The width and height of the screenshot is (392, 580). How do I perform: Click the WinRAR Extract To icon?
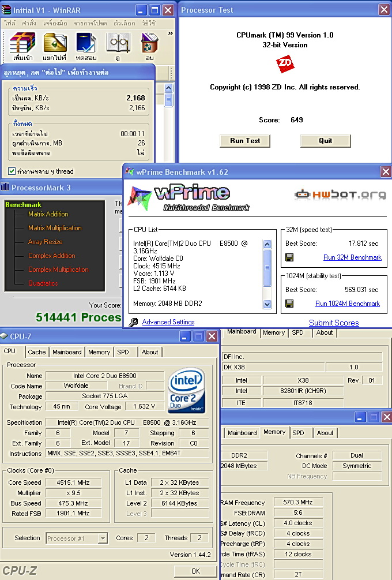(x=55, y=42)
